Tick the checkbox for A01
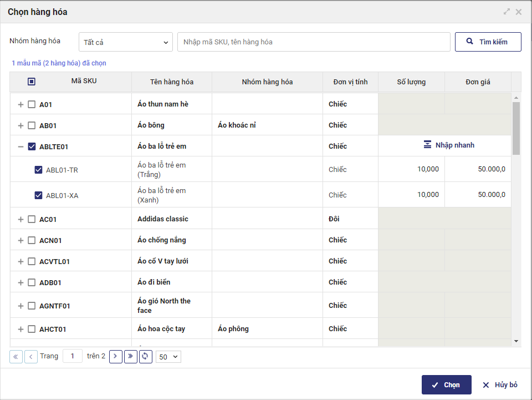 click(32, 104)
